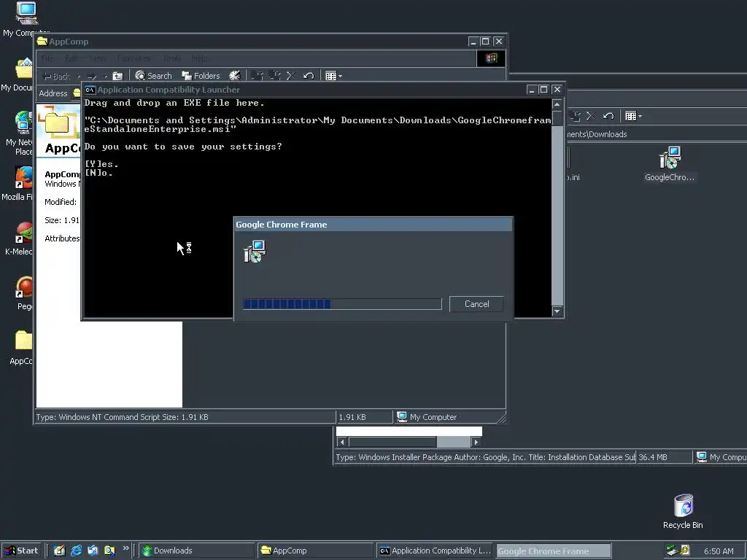
Task: Click the console icon in Compatibility Launcher title bar
Action: [x=90, y=90]
